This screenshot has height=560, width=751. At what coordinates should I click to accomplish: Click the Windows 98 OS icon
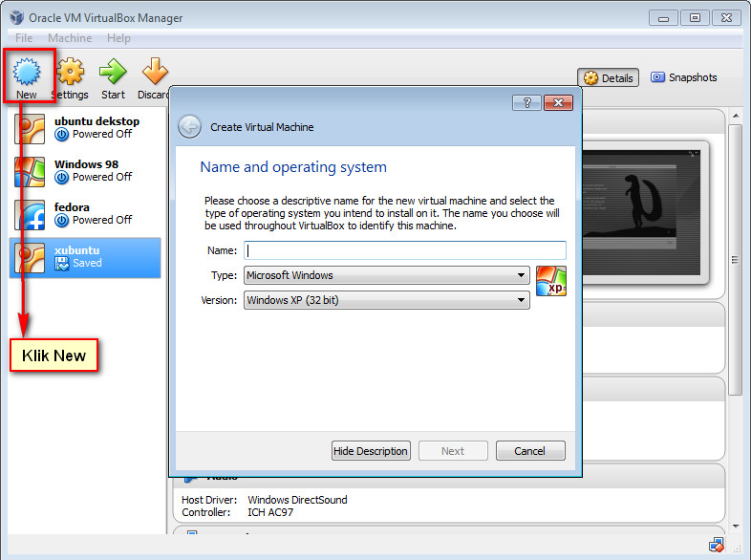30,172
